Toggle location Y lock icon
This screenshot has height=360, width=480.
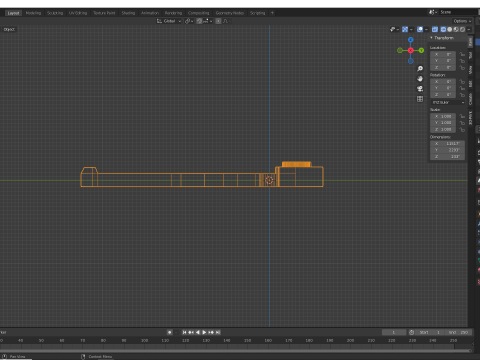point(462,61)
